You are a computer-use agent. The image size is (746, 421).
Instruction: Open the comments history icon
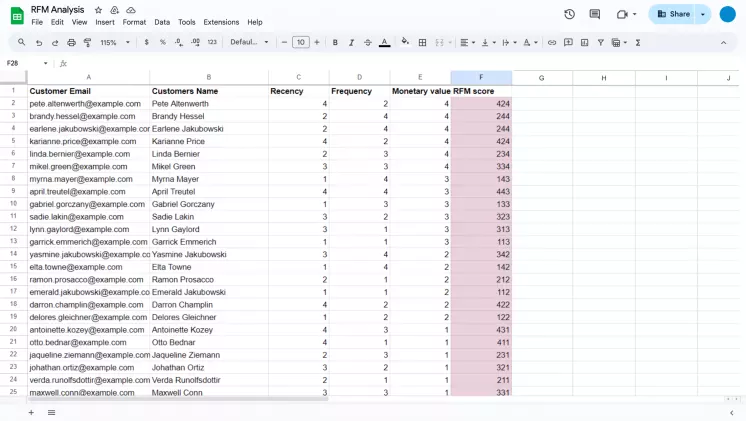pos(595,14)
